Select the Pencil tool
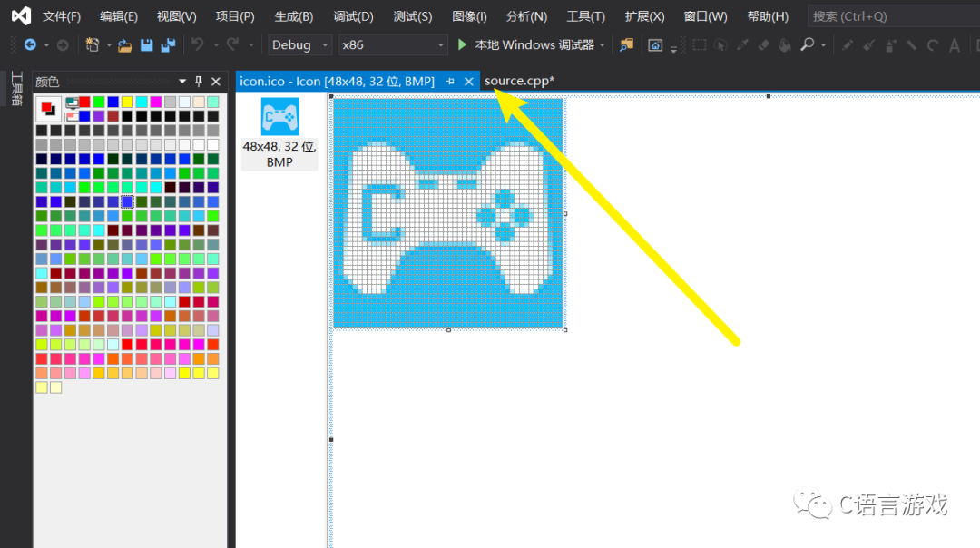Viewport: 980px width, 548px height. coord(848,45)
